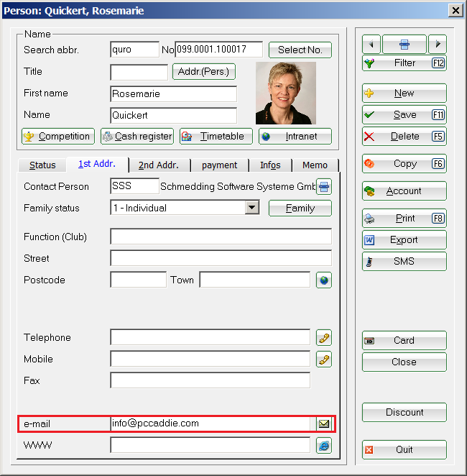Copy the person record
Image resolution: width=467 pixels, height=476 pixels.
click(404, 164)
